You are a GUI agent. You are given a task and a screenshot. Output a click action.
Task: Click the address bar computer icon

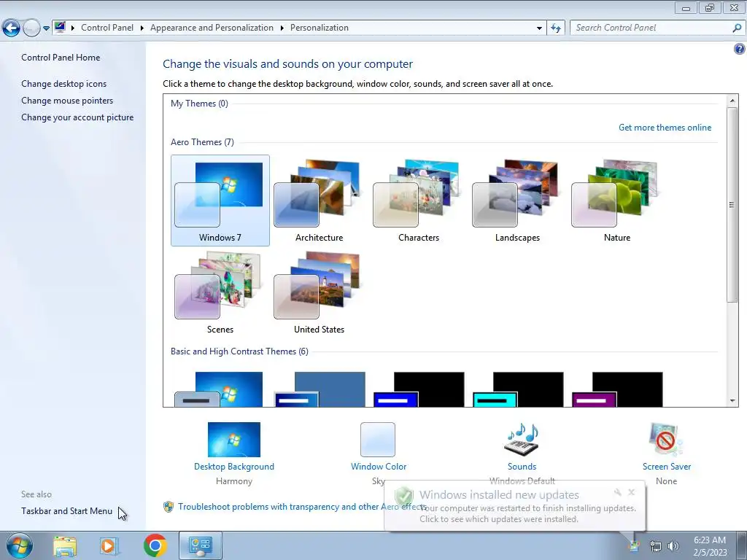click(x=60, y=27)
